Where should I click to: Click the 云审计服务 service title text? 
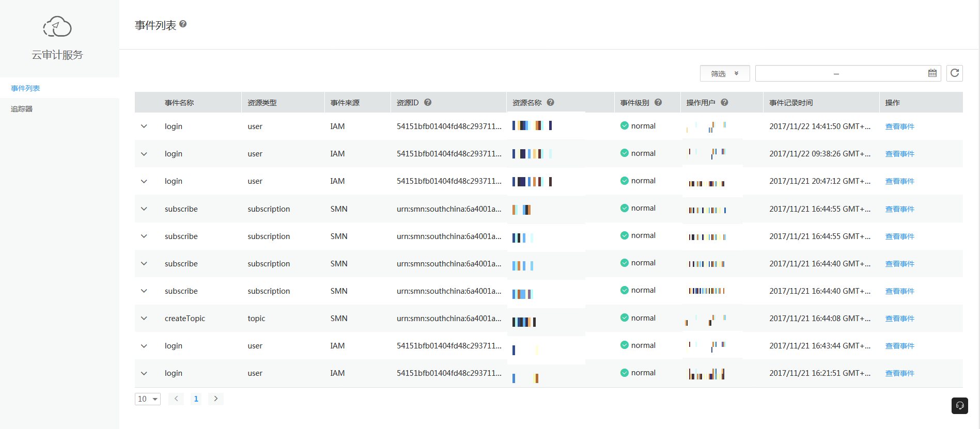[57, 55]
